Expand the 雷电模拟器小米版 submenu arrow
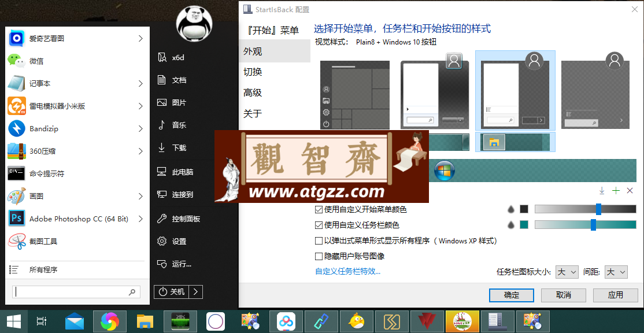The image size is (644, 333). [x=140, y=106]
